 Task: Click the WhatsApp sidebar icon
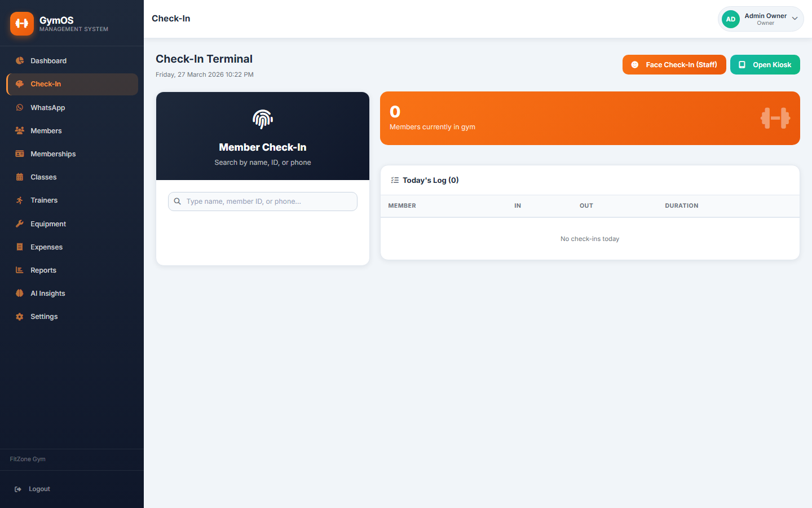coord(20,107)
